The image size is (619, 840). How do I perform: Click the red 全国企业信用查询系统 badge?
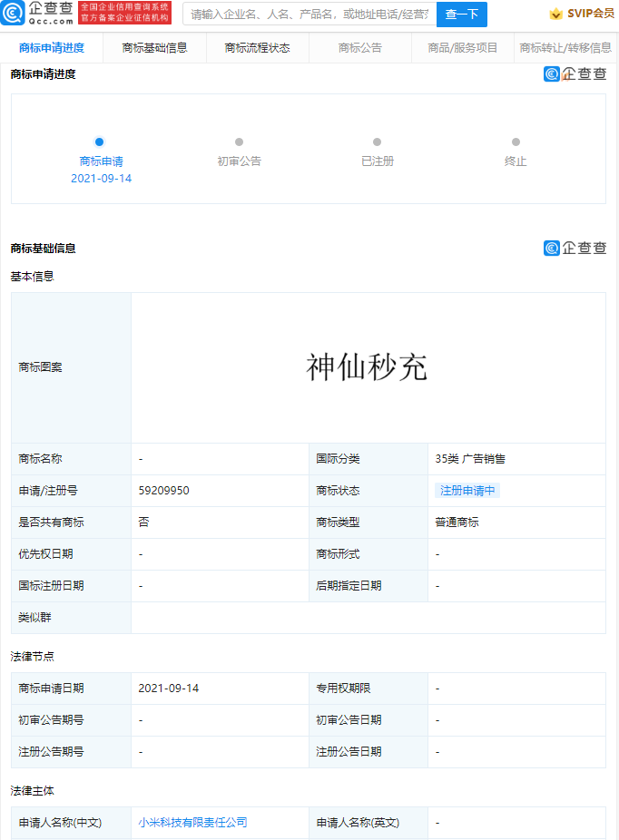[124, 13]
